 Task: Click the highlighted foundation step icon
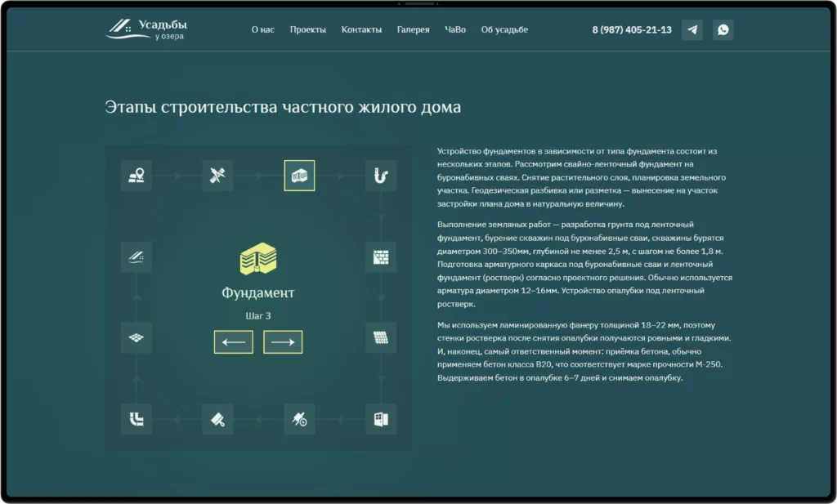click(x=299, y=176)
